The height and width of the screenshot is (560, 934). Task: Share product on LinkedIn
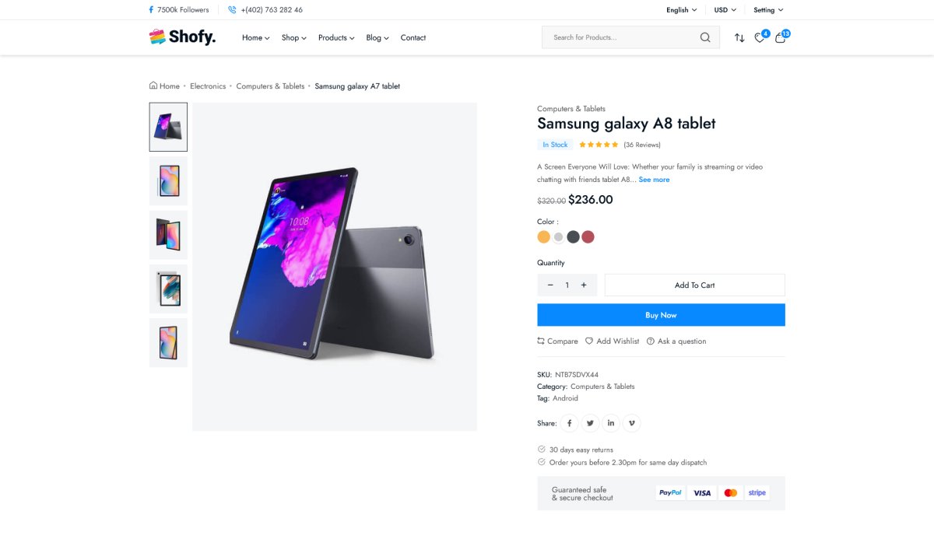611,423
